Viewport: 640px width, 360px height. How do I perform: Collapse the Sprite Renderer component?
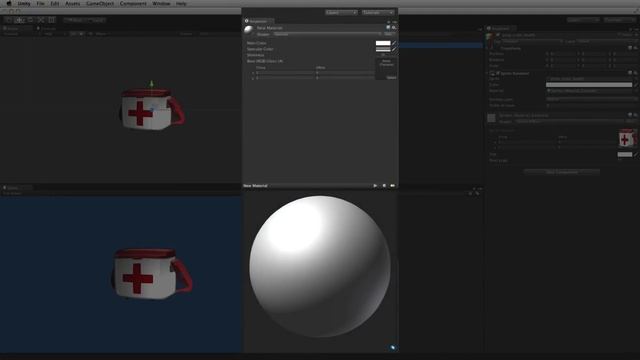(x=488, y=73)
